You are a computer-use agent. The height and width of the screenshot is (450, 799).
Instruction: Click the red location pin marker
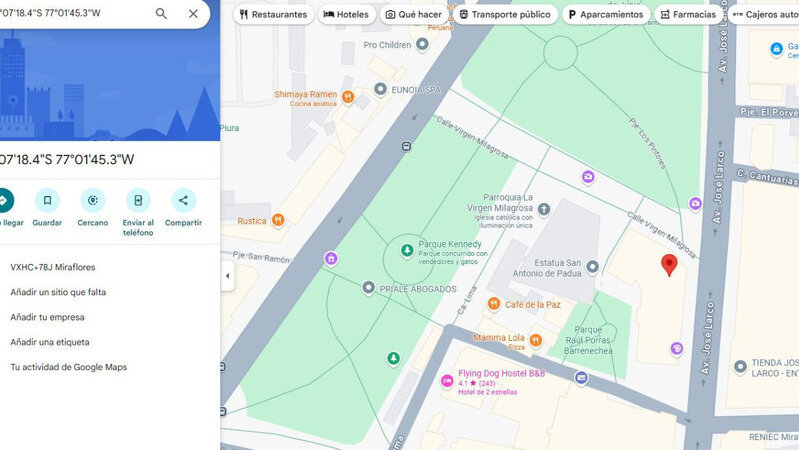click(670, 265)
